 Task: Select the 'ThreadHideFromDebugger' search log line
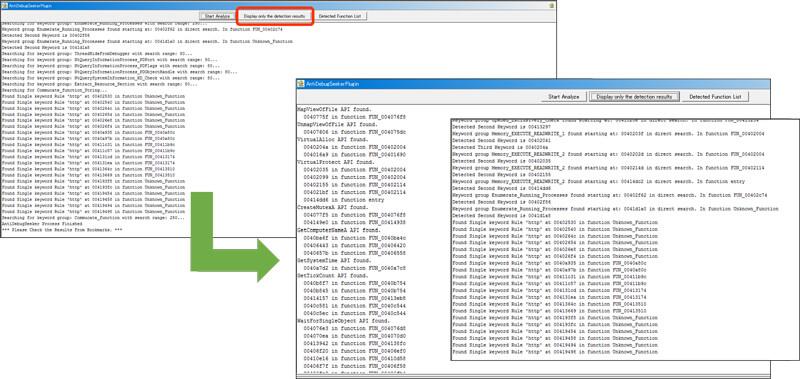pos(97,54)
